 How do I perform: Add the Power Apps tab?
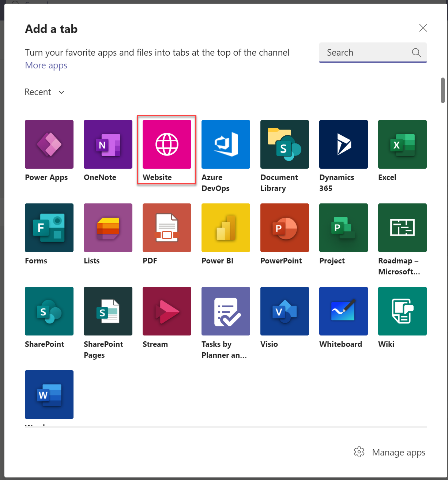pyautogui.click(x=49, y=145)
